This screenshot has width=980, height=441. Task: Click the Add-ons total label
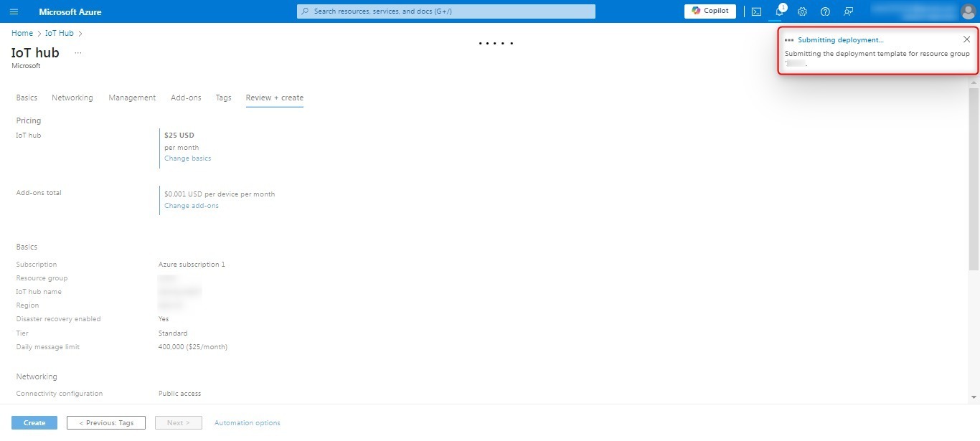click(x=39, y=193)
